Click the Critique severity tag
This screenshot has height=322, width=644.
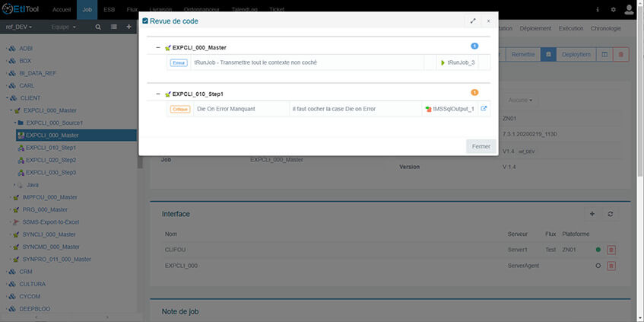[180, 110]
